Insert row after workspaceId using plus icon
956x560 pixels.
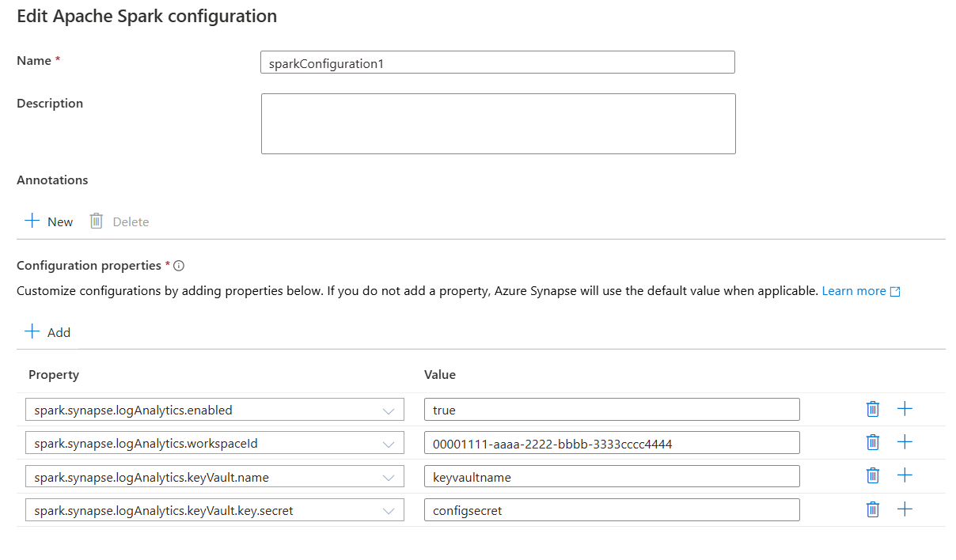click(x=905, y=442)
